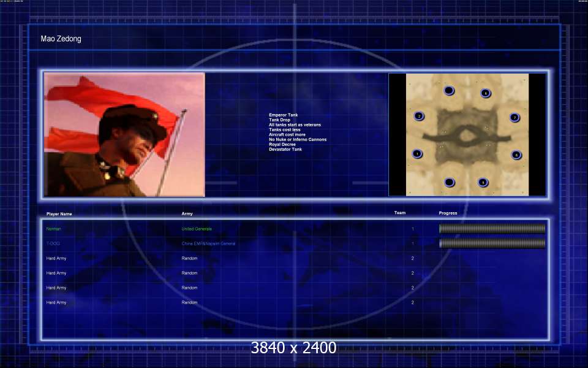Click the Player Name column header

(59, 214)
